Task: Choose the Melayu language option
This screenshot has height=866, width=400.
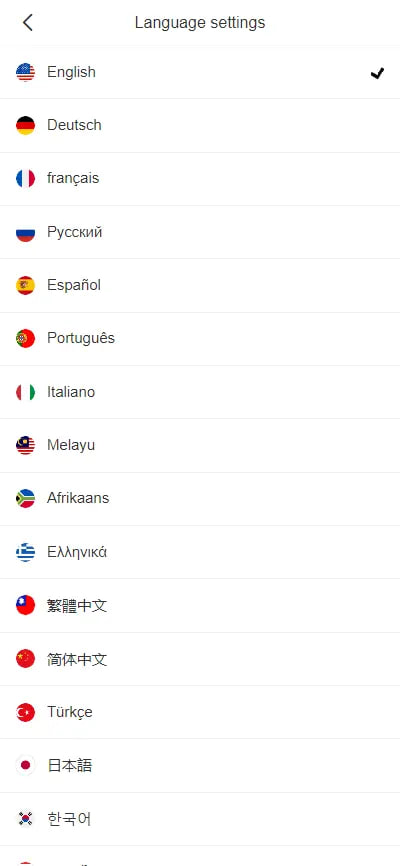Action: pos(200,445)
